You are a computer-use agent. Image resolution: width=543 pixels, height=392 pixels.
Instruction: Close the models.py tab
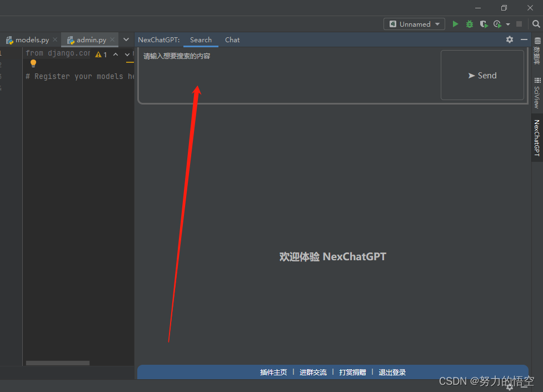coord(54,39)
